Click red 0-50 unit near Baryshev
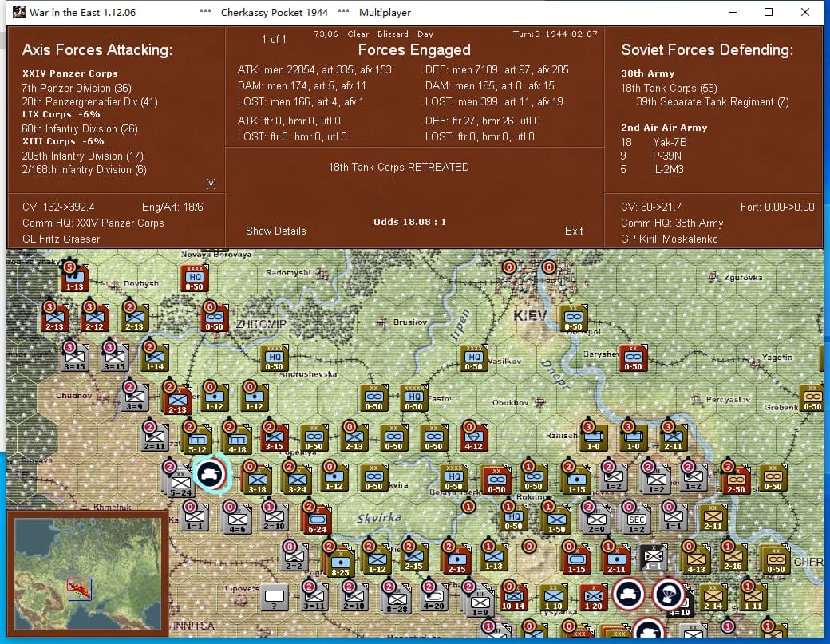 [x=633, y=360]
